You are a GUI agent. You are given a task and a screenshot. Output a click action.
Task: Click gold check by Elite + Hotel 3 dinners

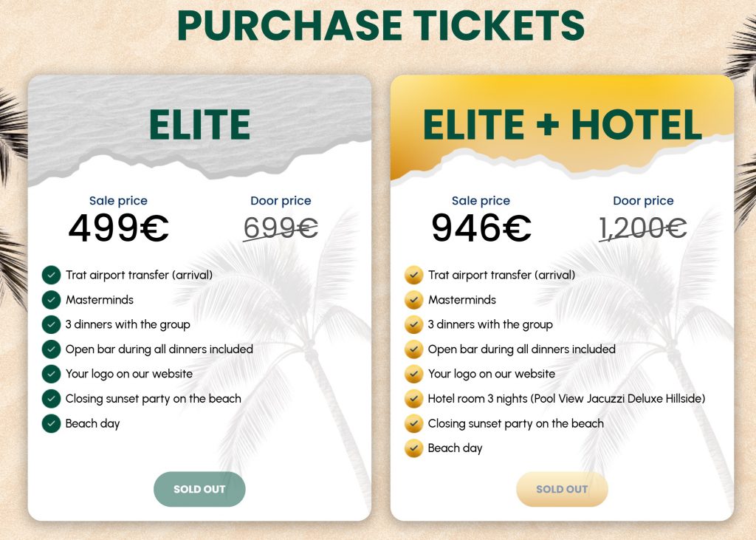[x=413, y=324]
